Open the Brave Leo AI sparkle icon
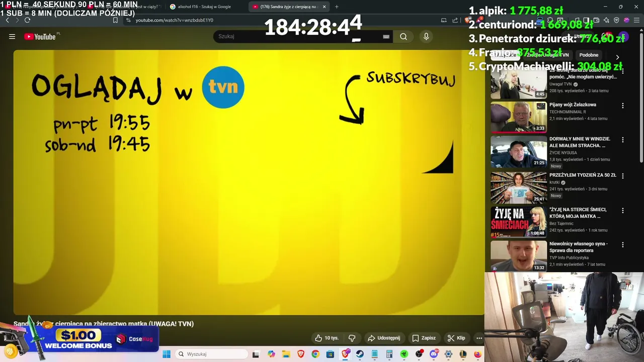Screen dimensions: 644x362 click(x=606, y=20)
